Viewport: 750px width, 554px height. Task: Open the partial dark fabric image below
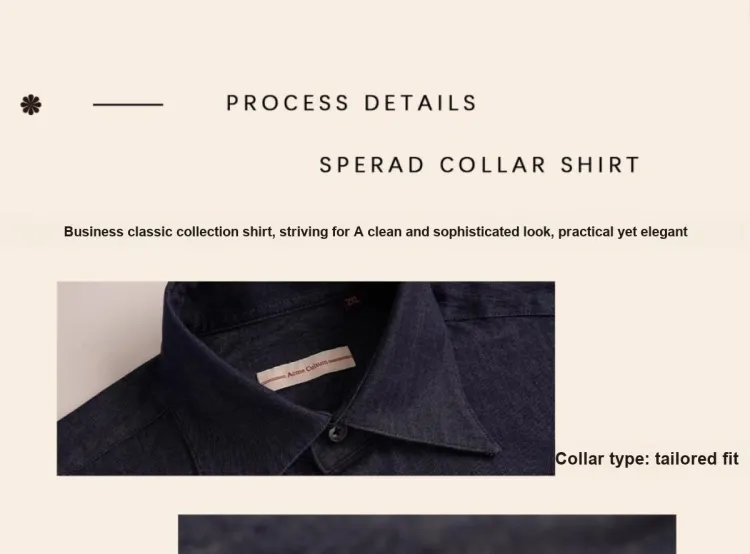coord(427,534)
